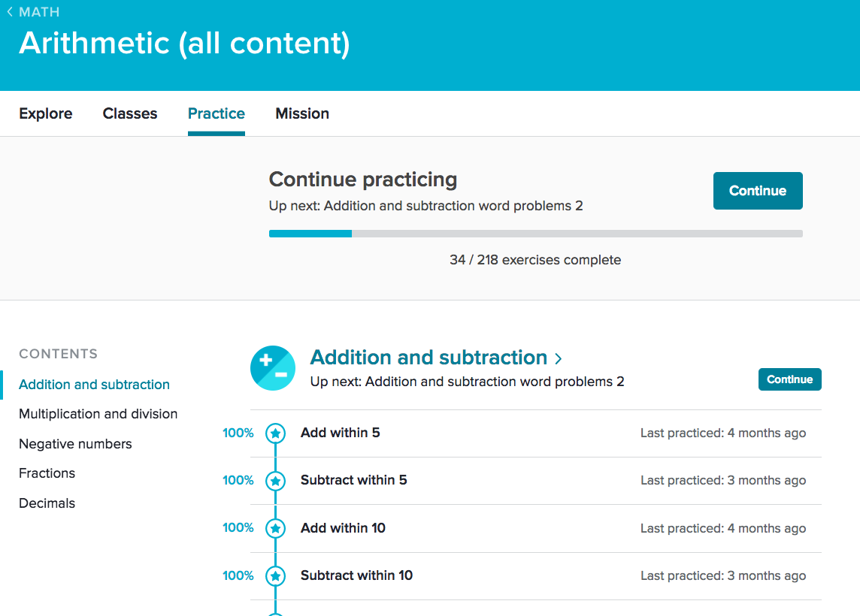Jump to Decimals section
860x616 pixels.
click(x=47, y=503)
